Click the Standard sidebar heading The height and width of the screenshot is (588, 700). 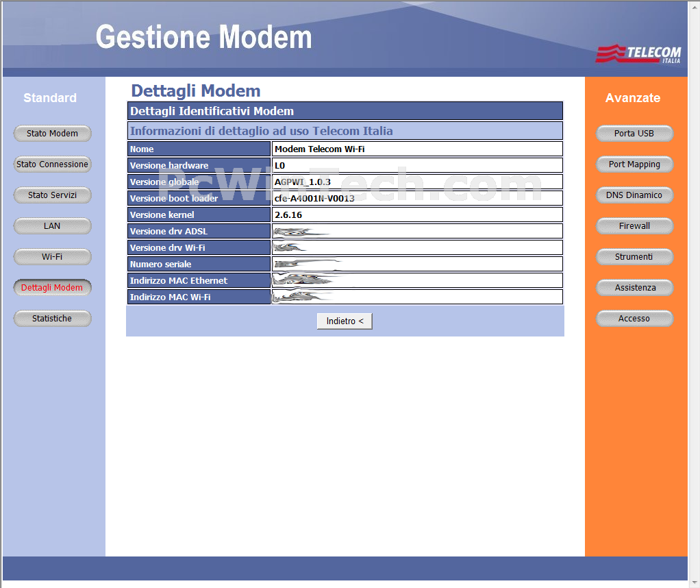tap(50, 98)
